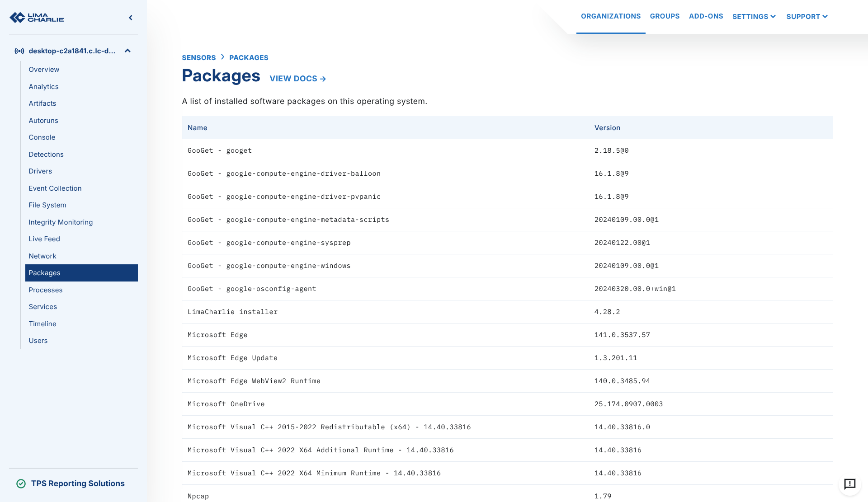Viewport: 868px width, 502px height.
Task: Open Integrity Monitoring section
Action: (61, 222)
